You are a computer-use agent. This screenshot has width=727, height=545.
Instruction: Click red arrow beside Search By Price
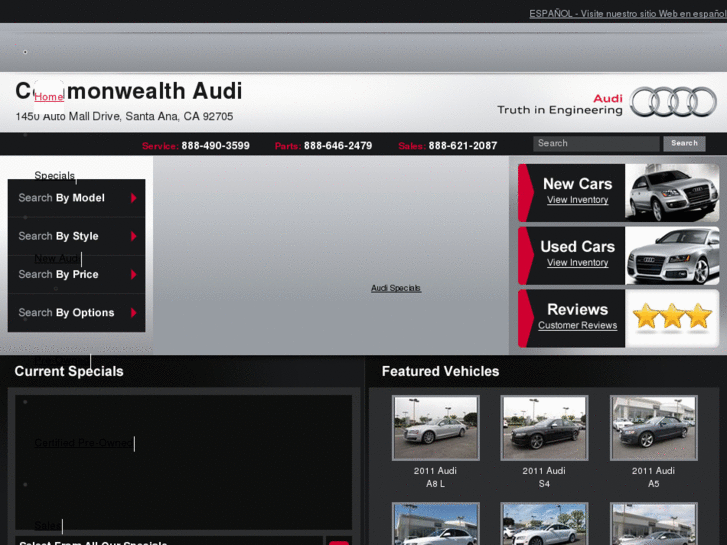tap(134, 275)
